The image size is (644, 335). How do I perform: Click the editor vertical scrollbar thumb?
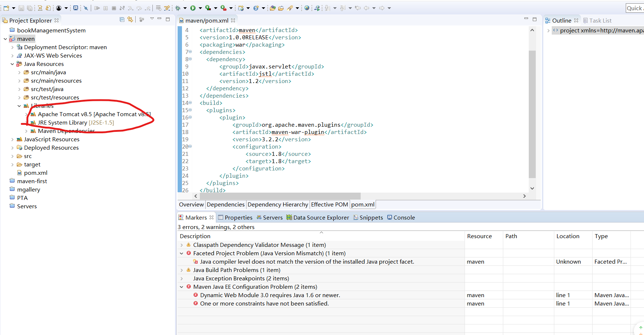[x=532, y=114]
